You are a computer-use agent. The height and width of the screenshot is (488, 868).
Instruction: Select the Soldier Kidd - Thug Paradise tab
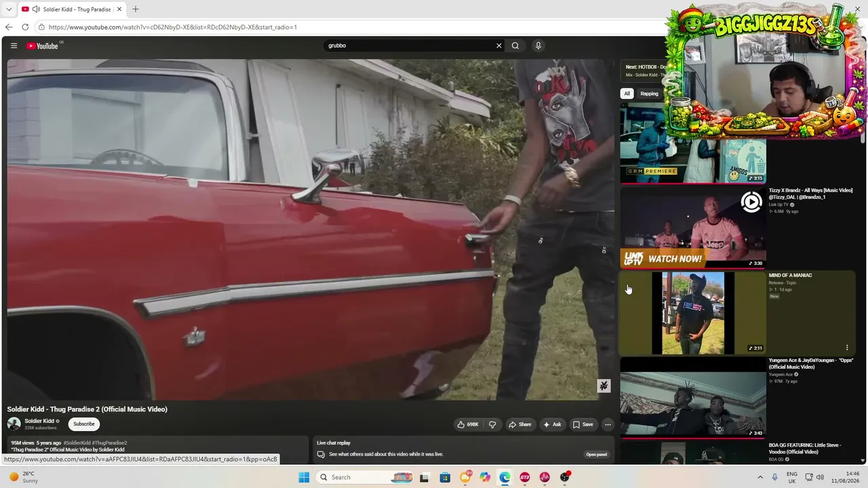[72, 9]
